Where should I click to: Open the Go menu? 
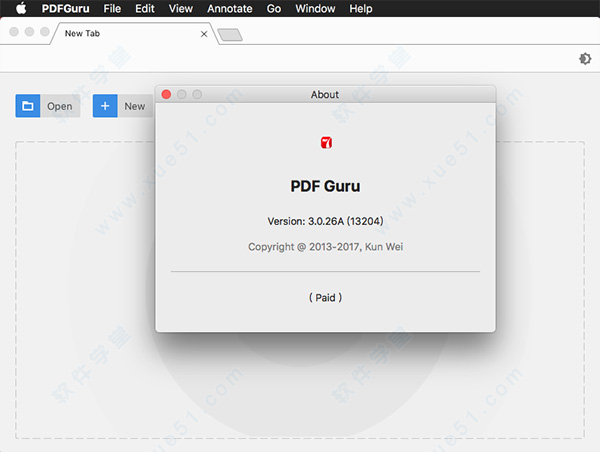click(274, 8)
